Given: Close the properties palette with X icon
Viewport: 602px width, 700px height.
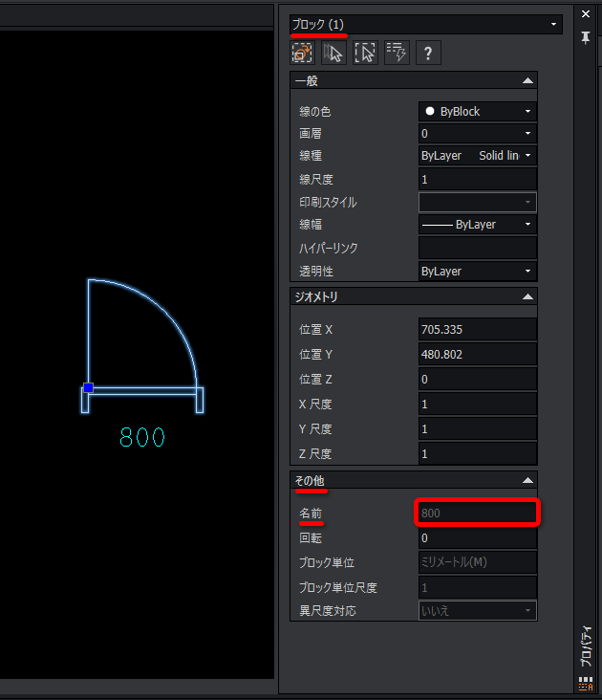Looking at the screenshot, I should 586,14.
